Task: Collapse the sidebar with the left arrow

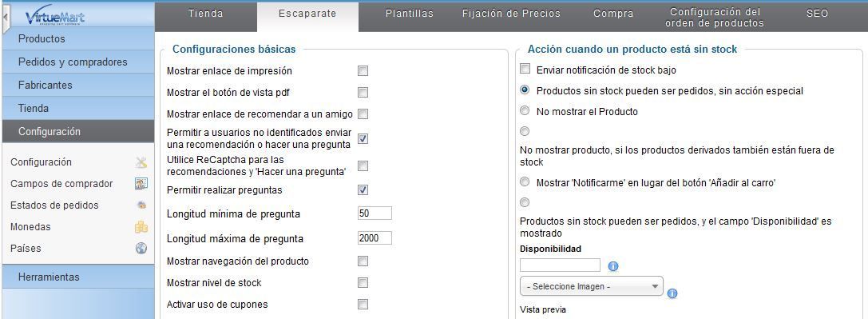Action: pyautogui.click(x=5, y=17)
